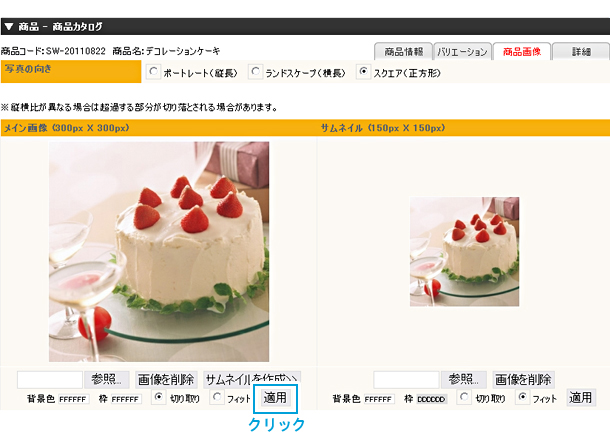610x441 pixels.
Task: Switch to the バリエーション tab
Action: click(462, 51)
